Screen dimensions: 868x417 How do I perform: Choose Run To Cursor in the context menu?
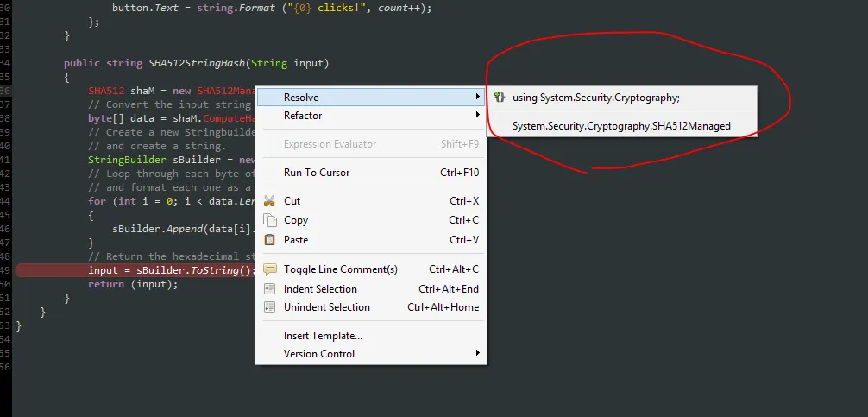click(371, 173)
